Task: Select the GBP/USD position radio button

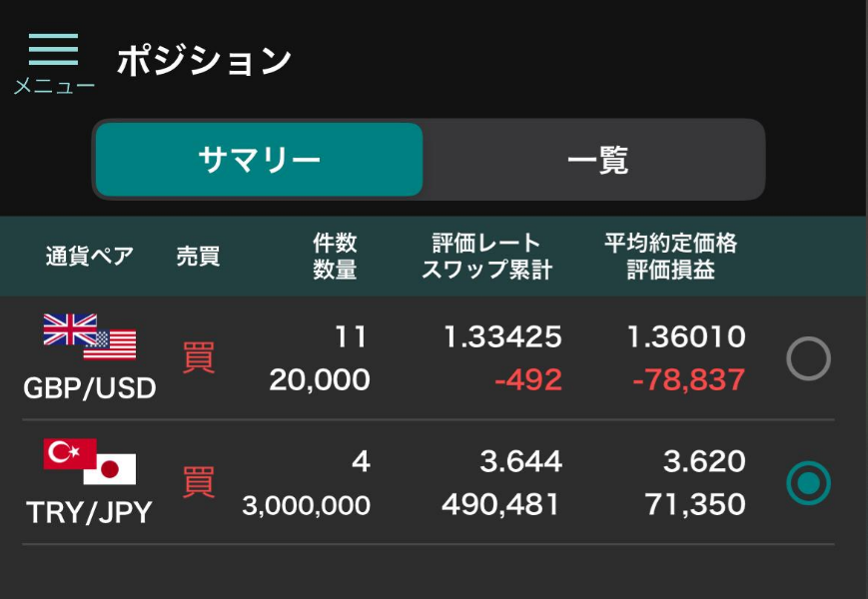Action: coord(808,358)
